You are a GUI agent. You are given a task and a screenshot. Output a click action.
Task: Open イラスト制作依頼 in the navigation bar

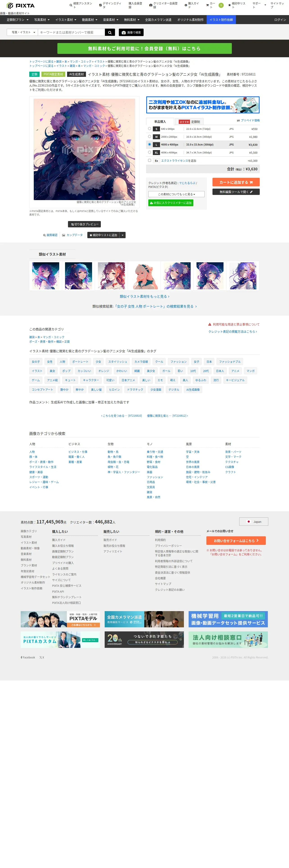[x=221, y=20]
